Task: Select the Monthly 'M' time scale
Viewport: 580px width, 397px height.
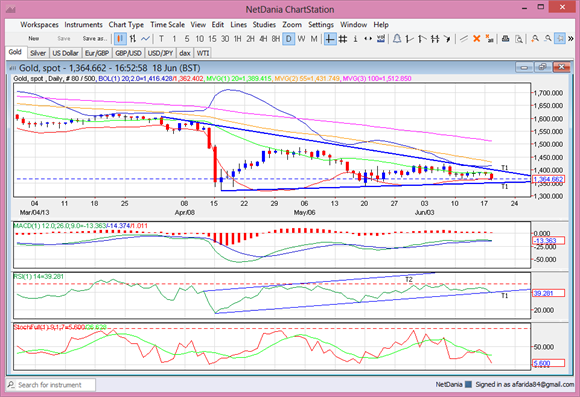Action: tap(314, 38)
